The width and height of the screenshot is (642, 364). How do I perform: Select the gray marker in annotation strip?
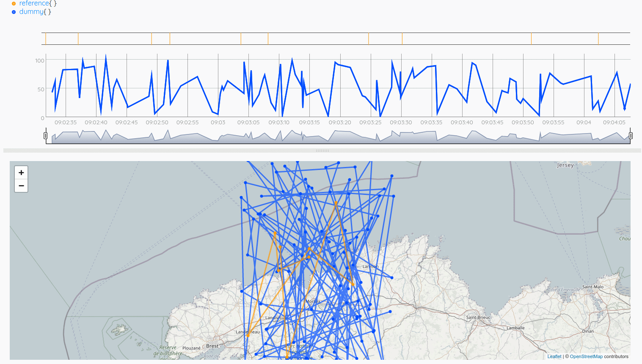531,39
